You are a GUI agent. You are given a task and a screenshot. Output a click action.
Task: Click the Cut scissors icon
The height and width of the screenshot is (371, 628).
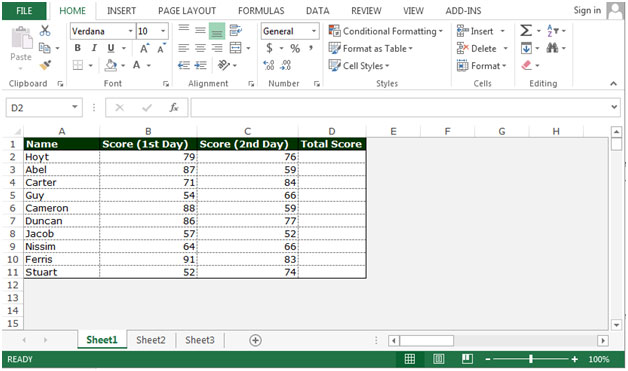coord(45,31)
